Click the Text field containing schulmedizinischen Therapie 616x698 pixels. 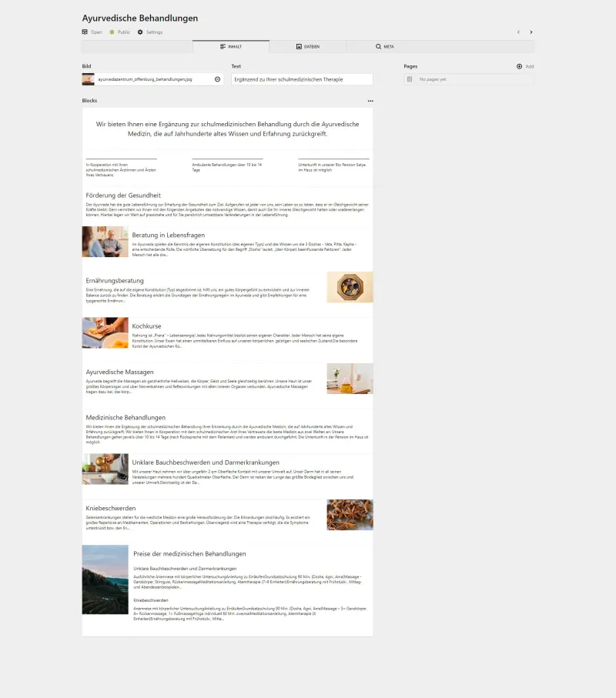click(302, 78)
